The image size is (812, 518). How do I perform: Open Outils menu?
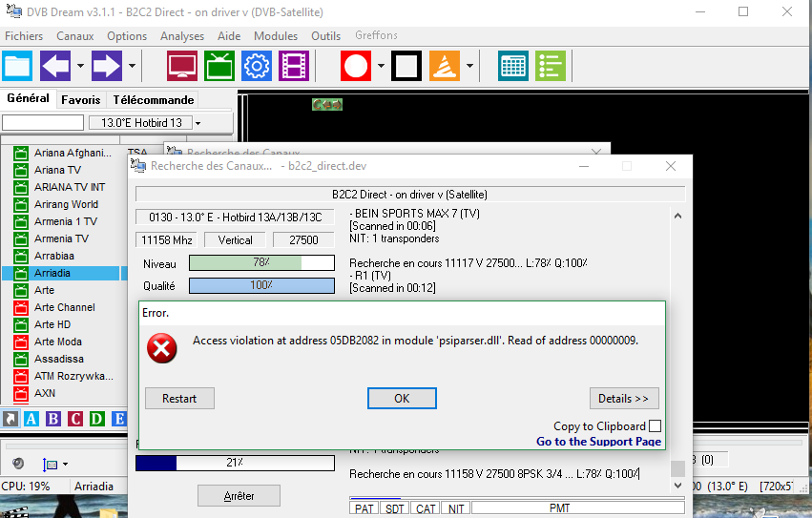tap(325, 35)
